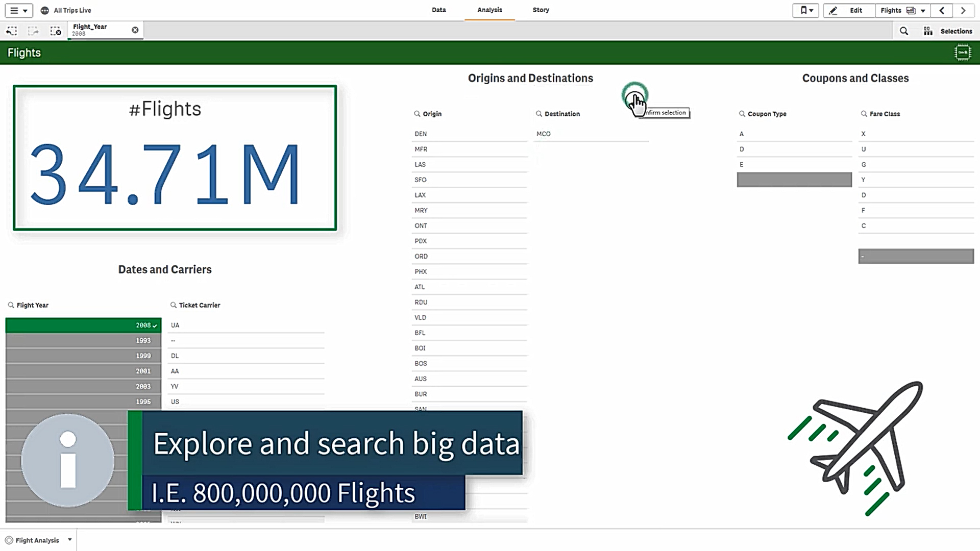This screenshot has width=980, height=551.
Task: Select Origin LAX
Action: point(469,195)
